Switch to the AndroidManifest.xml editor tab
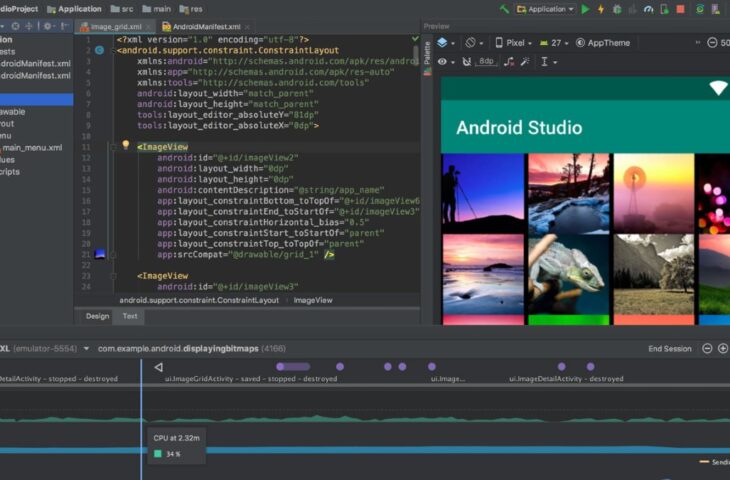Viewport: 730px width, 480px height. (x=206, y=27)
